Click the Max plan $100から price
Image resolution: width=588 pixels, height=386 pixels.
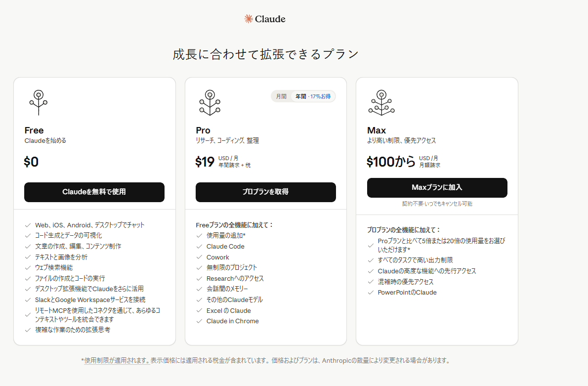(391, 162)
